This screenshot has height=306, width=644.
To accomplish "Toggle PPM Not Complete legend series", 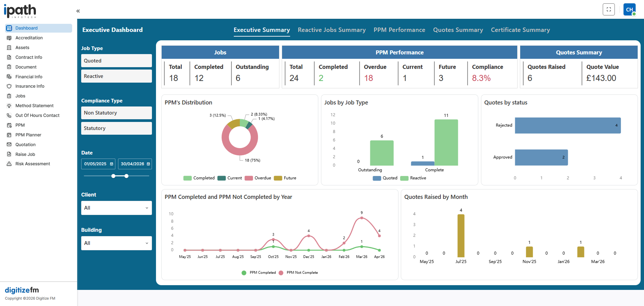I will [298, 273].
